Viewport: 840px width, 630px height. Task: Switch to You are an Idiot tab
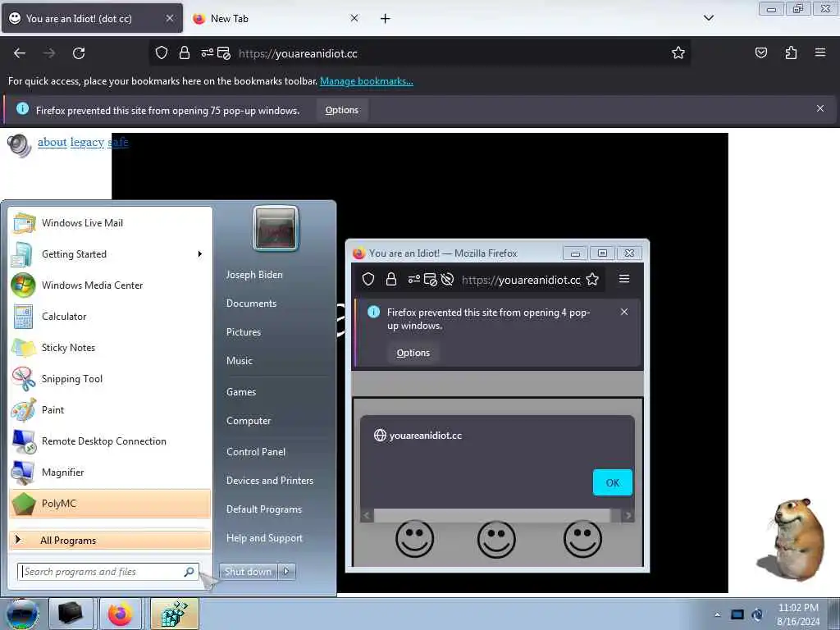pos(92,18)
